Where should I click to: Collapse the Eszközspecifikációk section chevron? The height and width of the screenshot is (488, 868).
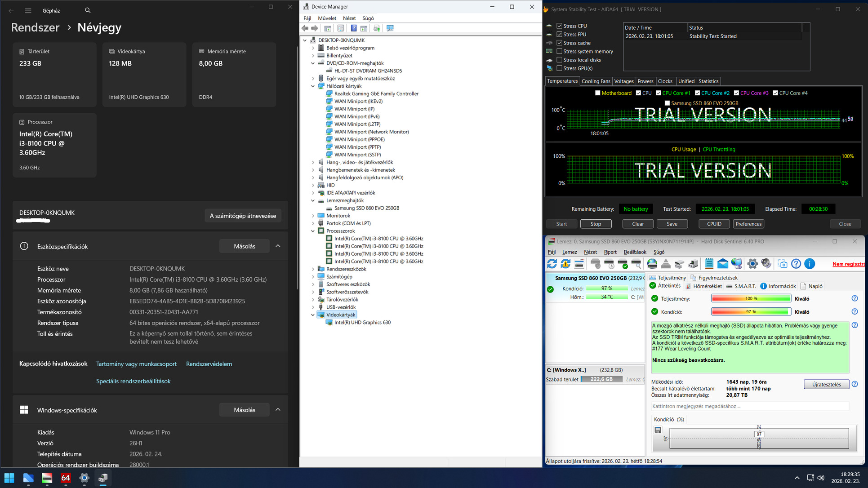coord(278,246)
